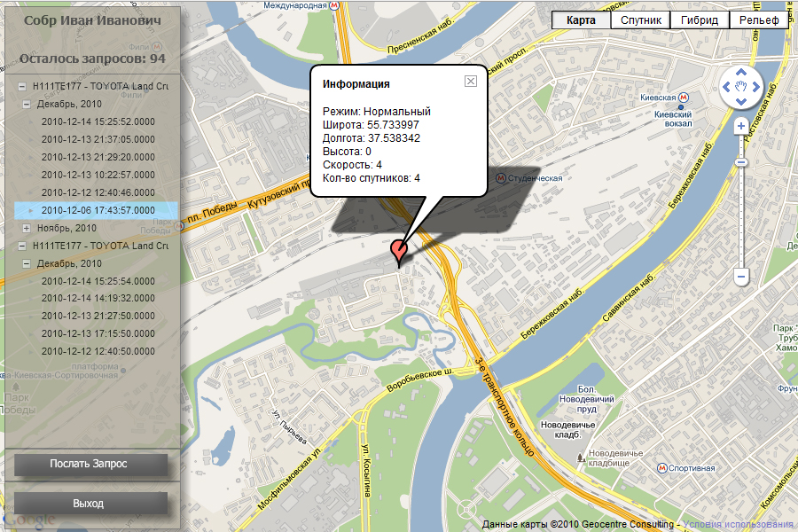Switch to Карта map view
This screenshot has width=798, height=532.
(581, 20)
